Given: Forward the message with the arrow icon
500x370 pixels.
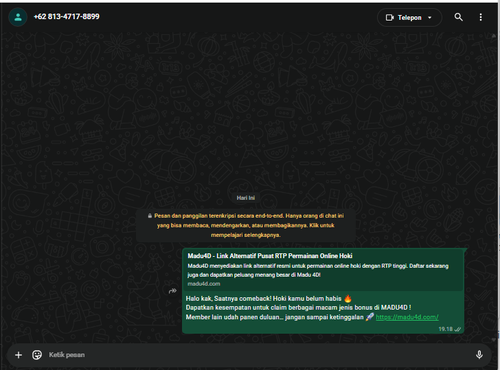Looking at the screenshot, I should click(x=172, y=291).
